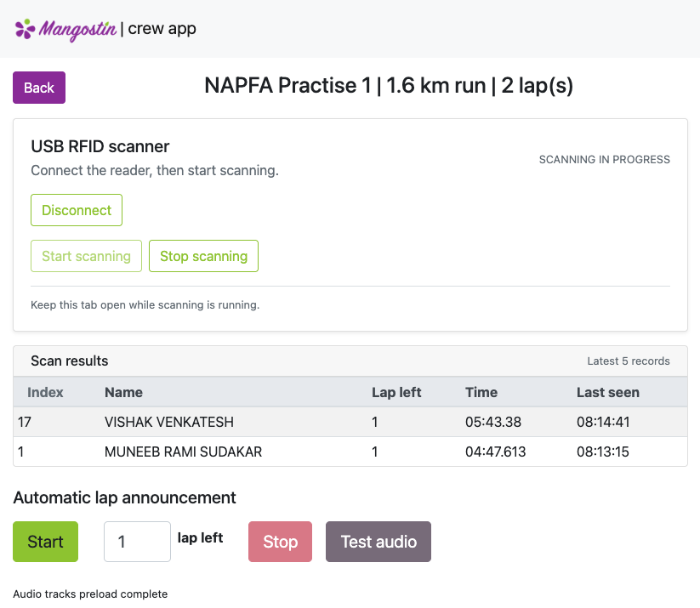700x608 pixels.
Task: Click the Lap left column header
Action: (x=396, y=392)
